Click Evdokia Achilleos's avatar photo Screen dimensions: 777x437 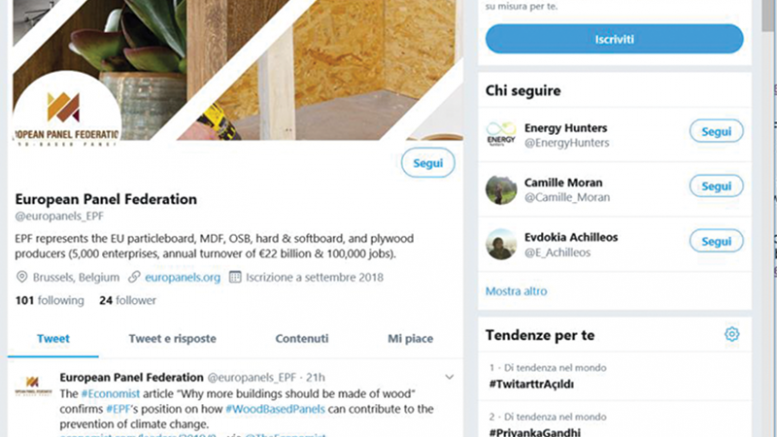point(501,244)
